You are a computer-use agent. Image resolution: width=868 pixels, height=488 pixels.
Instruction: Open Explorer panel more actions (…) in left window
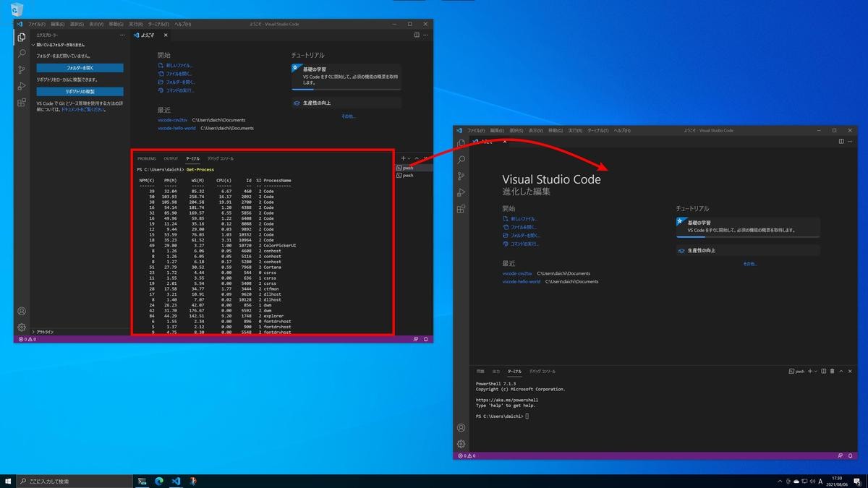pos(122,35)
